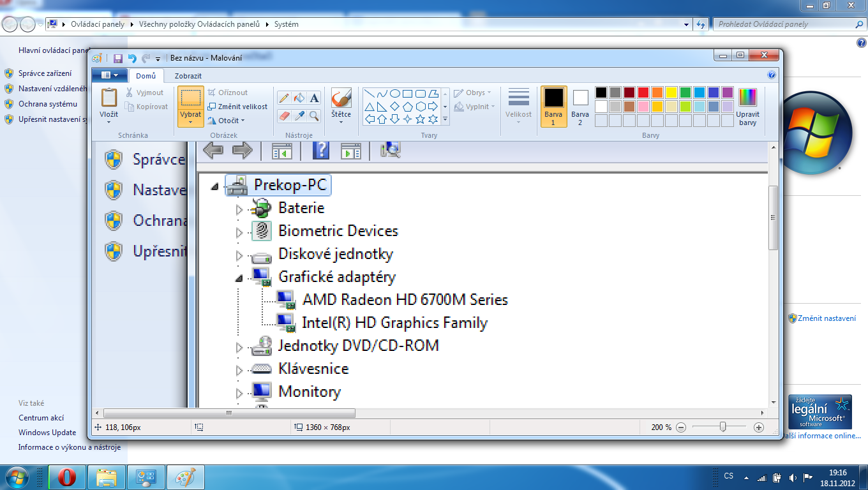Open Windows Update link in System window

pos(47,433)
